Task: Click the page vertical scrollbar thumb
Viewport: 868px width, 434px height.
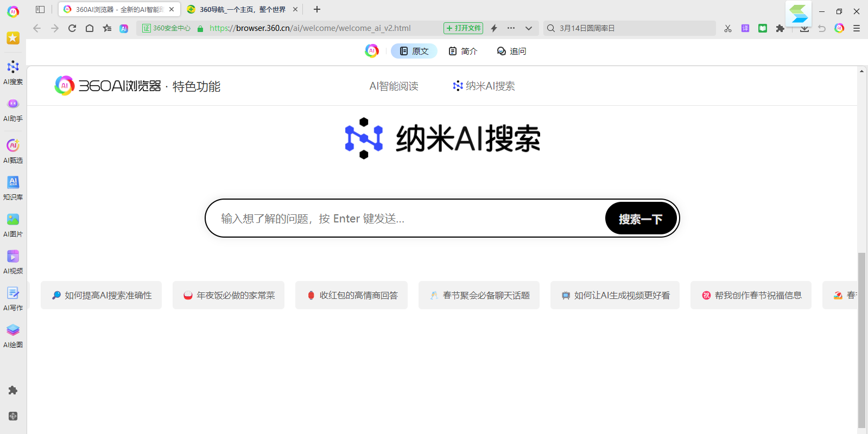Action: (x=861, y=340)
